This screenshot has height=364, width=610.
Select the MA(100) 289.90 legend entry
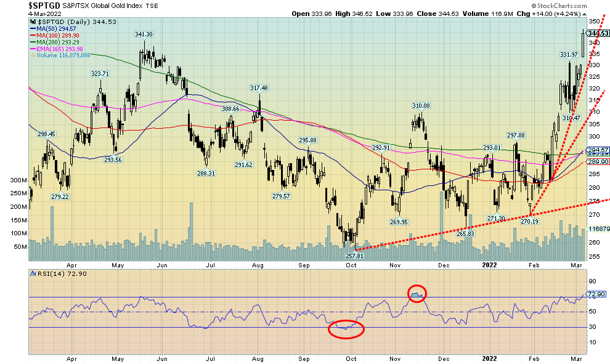[58, 36]
